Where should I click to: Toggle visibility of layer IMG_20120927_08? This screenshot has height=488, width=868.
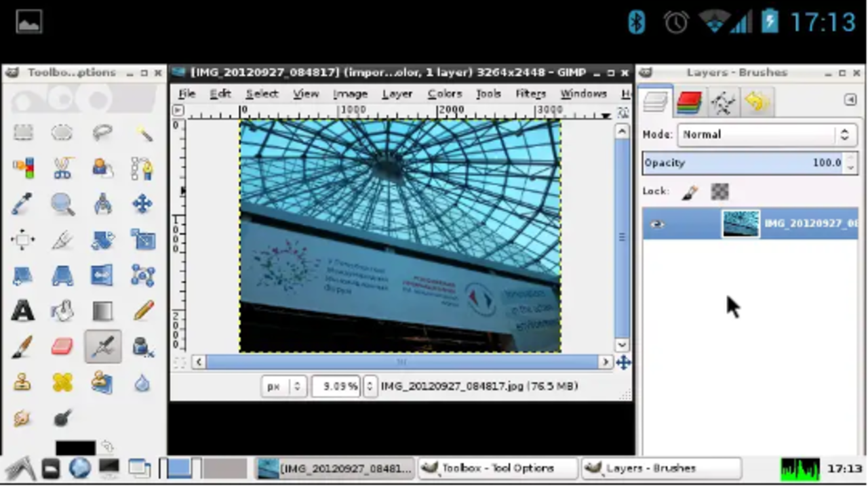pyautogui.click(x=656, y=224)
